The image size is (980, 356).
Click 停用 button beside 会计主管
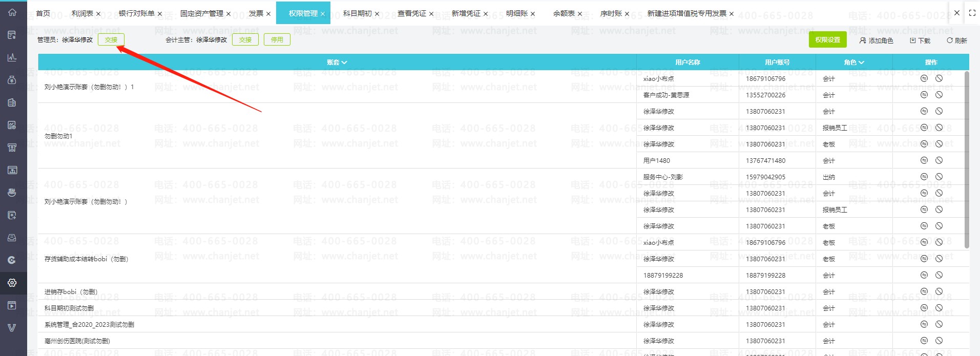[x=277, y=39]
